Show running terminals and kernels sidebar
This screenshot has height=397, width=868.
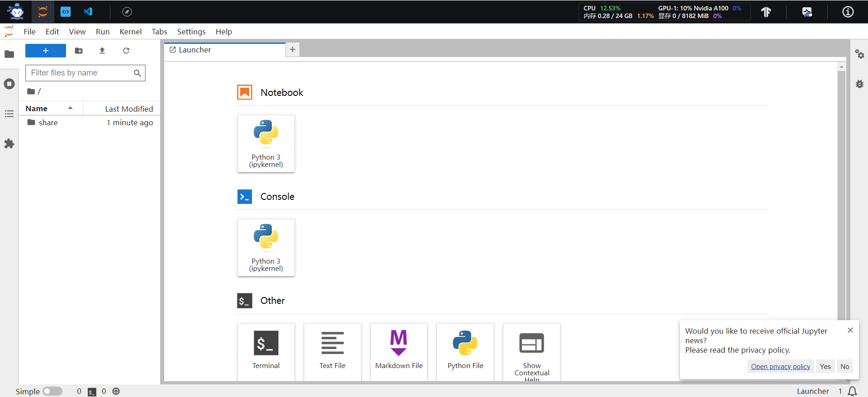tap(9, 84)
